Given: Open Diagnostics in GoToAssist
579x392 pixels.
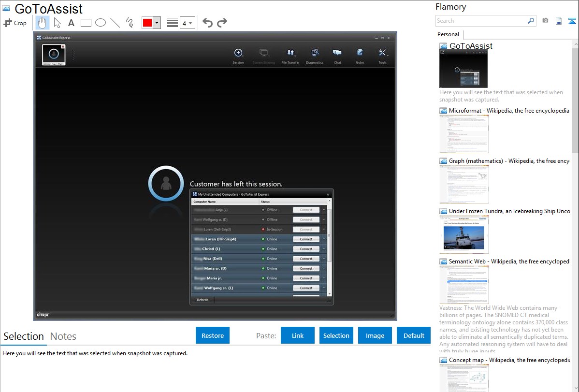Looking at the screenshot, I should point(315,56).
